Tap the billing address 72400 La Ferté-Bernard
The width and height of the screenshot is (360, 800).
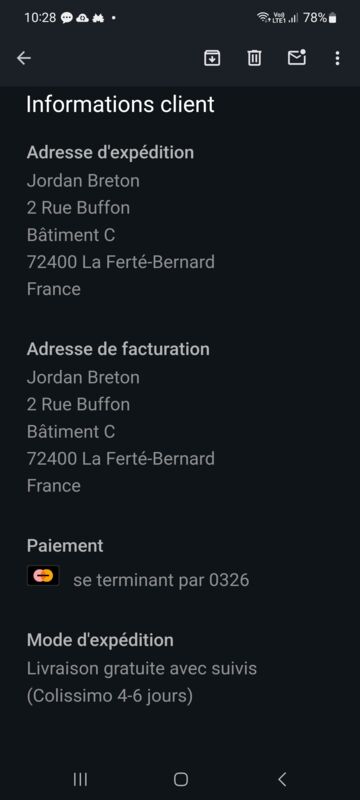[x=120, y=459]
